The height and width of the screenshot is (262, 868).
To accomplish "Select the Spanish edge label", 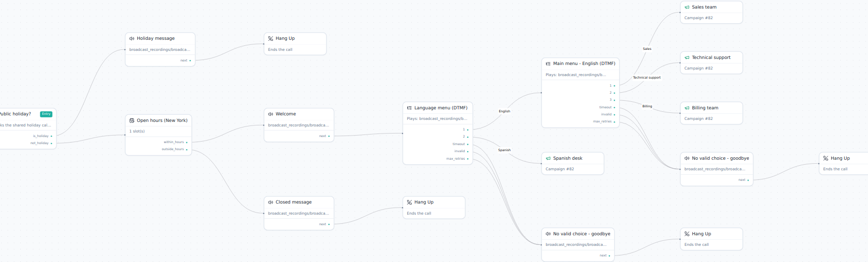I will pyautogui.click(x=505, y=150).
